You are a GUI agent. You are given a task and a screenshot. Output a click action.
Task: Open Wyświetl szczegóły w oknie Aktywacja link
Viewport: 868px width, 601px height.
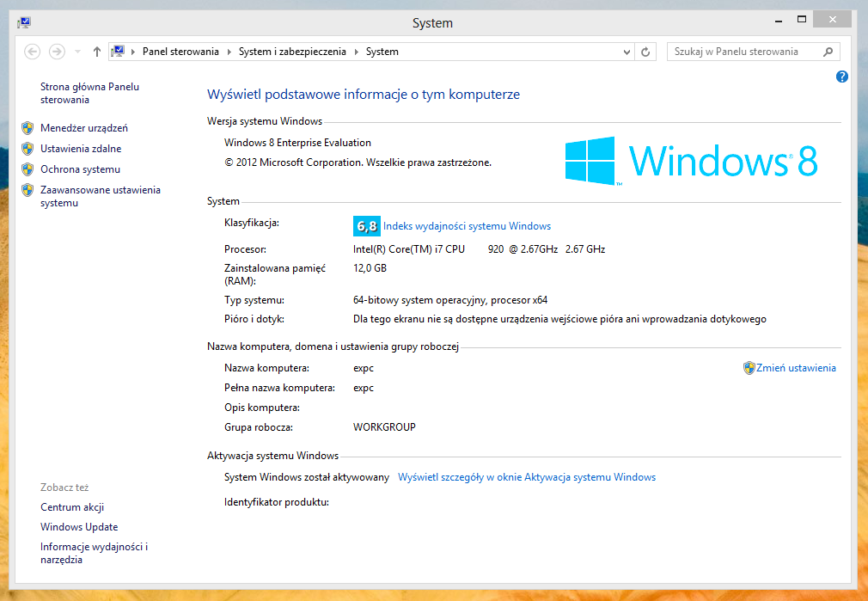coord(527,477)
